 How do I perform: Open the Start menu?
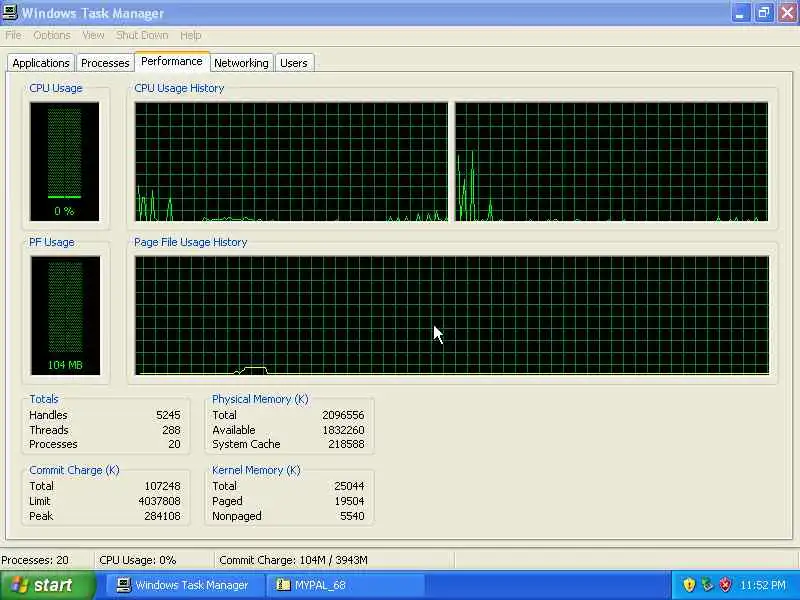click(x=47, y=585)
